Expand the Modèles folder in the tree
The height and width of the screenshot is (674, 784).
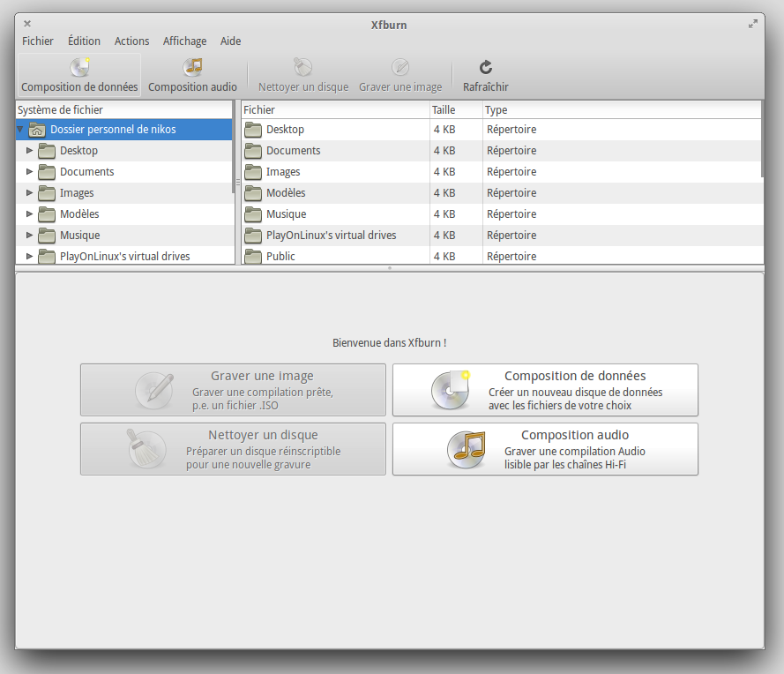[29, 214]
